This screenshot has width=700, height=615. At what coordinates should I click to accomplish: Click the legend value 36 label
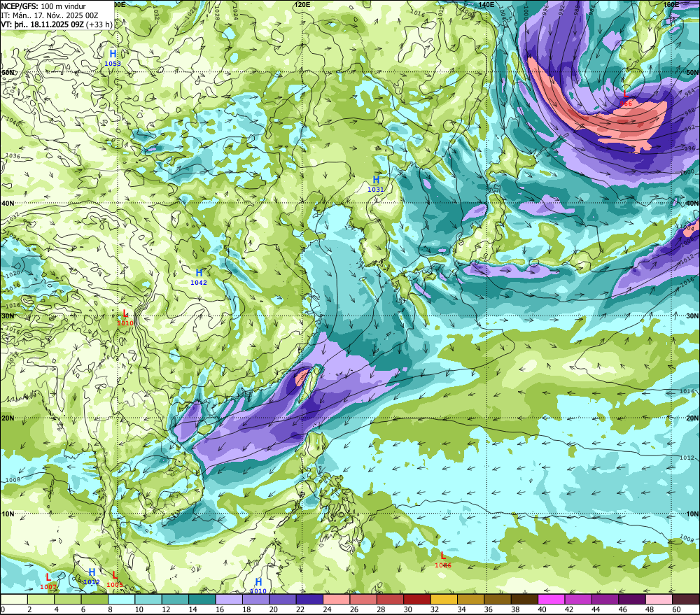pos(489,609)
